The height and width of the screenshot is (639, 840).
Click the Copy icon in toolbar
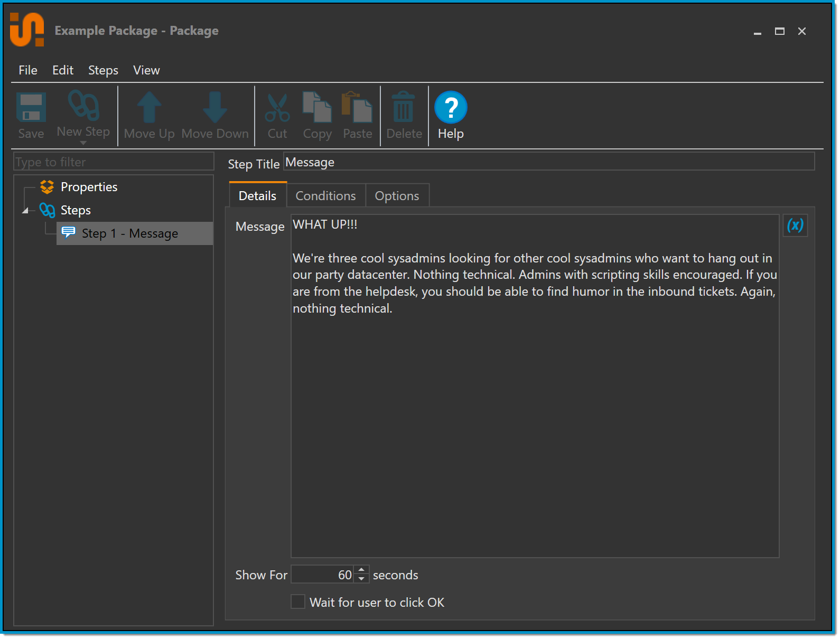tap(317, 107)
